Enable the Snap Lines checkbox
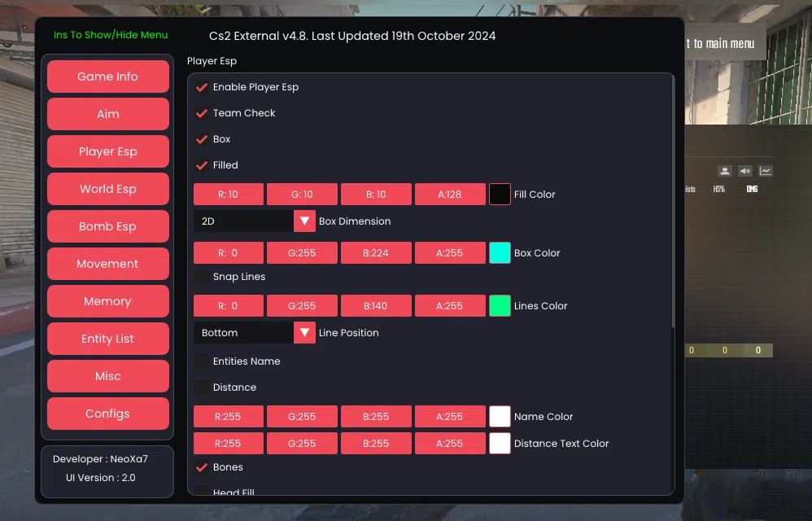Screen dimensions: 812x521 pyautogui.click(x=202, y=277)
